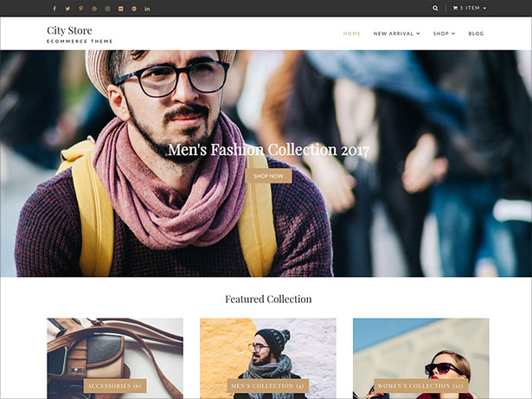Click the Men's Fashion Collection 2017 heading
Viewport: 532px width, 399px height.
pyautogui.click(x=268, y=150)
